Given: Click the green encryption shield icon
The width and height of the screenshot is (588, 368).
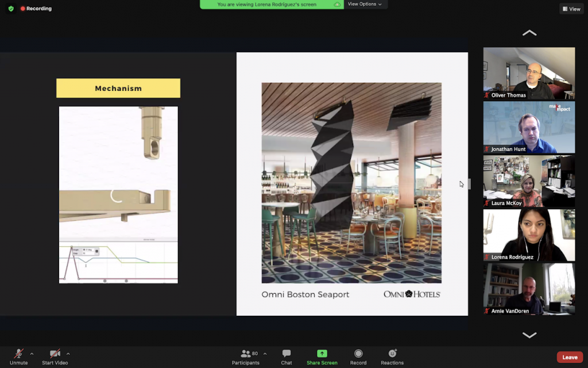Looking at the screenshot, I should tap(11, 9).
